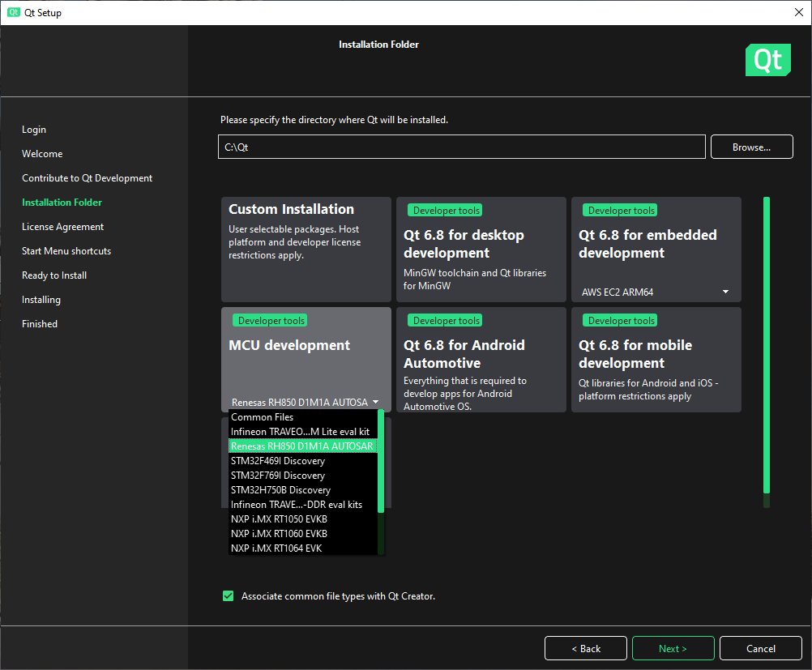The image size is (812, 670).
Task: Select the Custom Installation package card
Action: (x=306, y=250)
